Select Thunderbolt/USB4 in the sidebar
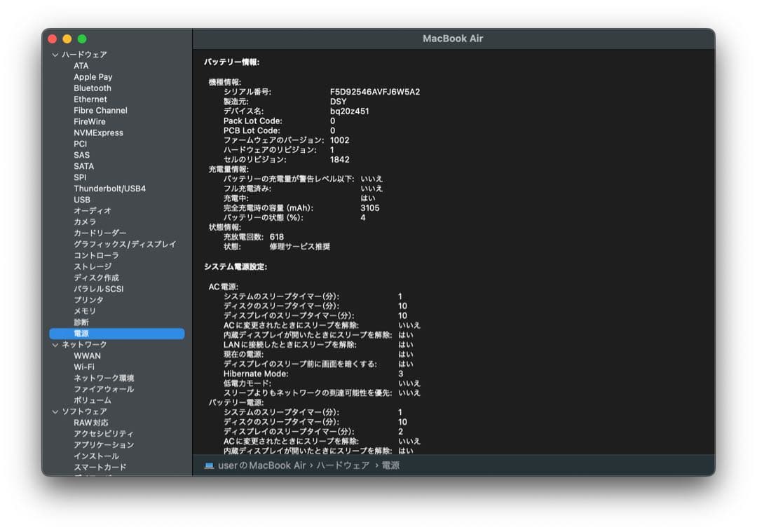 click(x=110, y=188)
